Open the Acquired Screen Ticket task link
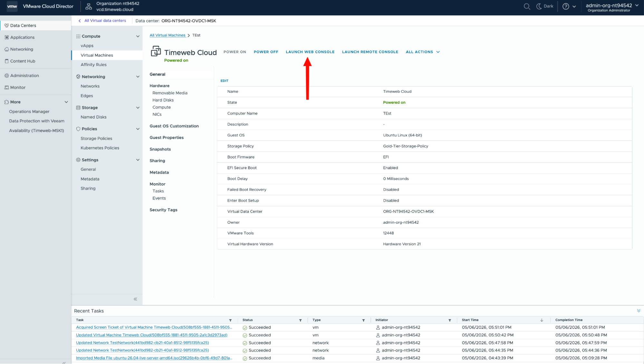This screenshot has width=644, height=364. pos(154,327)
